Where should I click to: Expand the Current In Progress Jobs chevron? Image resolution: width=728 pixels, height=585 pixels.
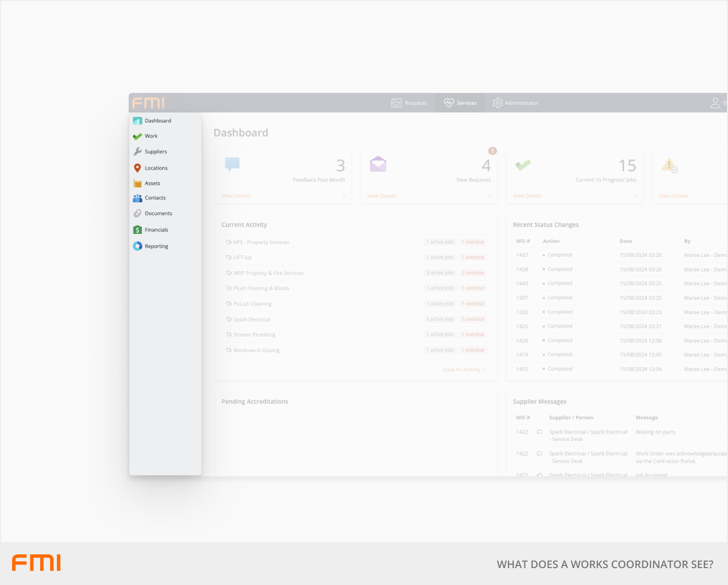click(x=635, y=196)
